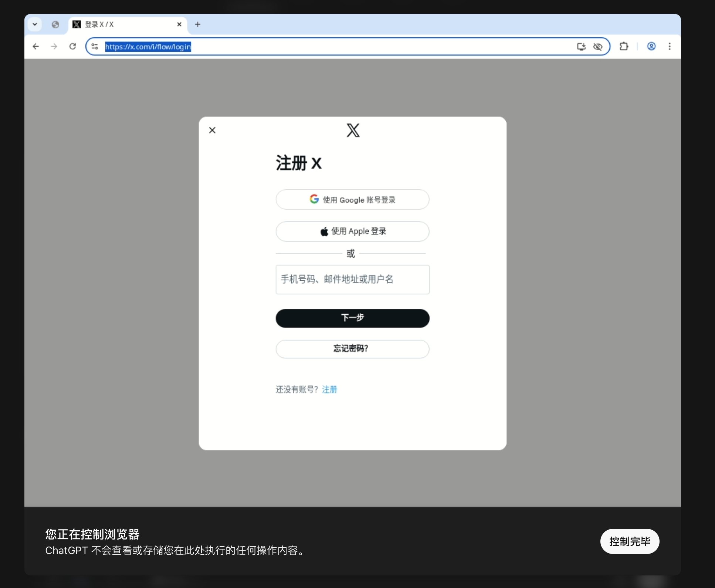This screenshot has width=715, height=588.
Task: Click the browser back arrow
Action: pos(36,47)
